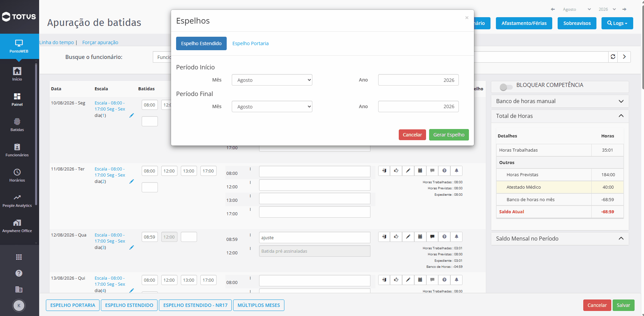Open the Logs dropdown button
Screen dimensions: 644x316
(617, 23)
